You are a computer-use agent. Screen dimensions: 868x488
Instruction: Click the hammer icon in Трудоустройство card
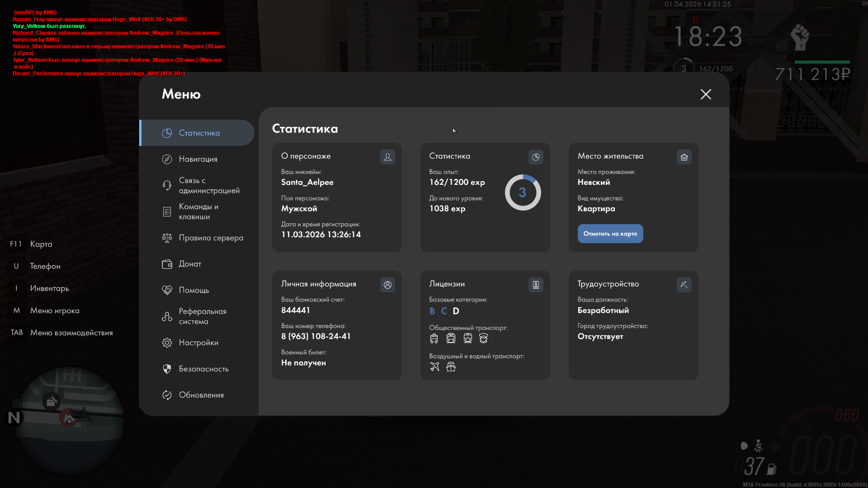pyautogui.click(x=684, y=285)
